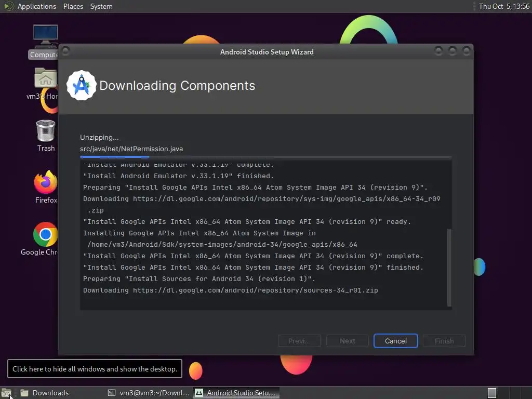This screenshot has height=399, width=532.
Task: Click the clock showing Thu Oct 5, 13:56
Action: (x=504, y=6)
